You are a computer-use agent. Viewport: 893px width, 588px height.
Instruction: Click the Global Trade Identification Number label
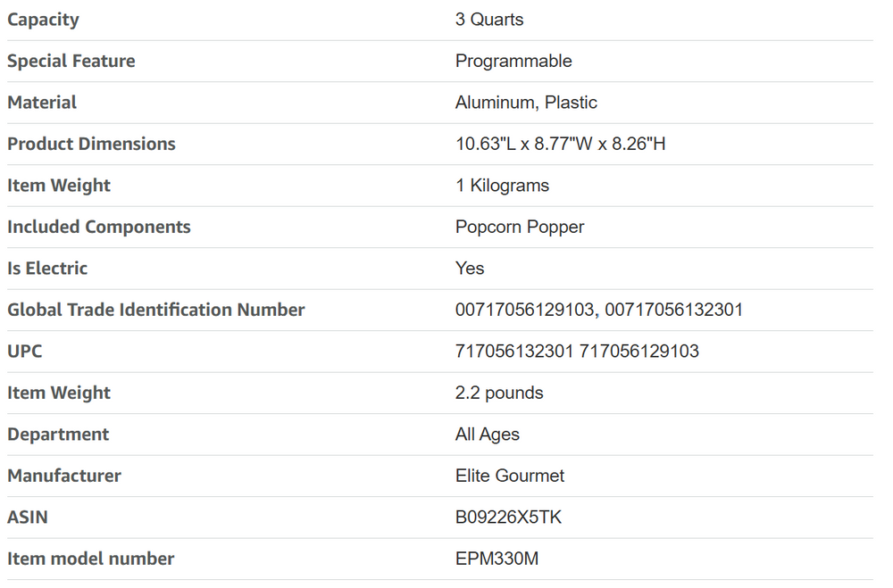coord(156,310)
